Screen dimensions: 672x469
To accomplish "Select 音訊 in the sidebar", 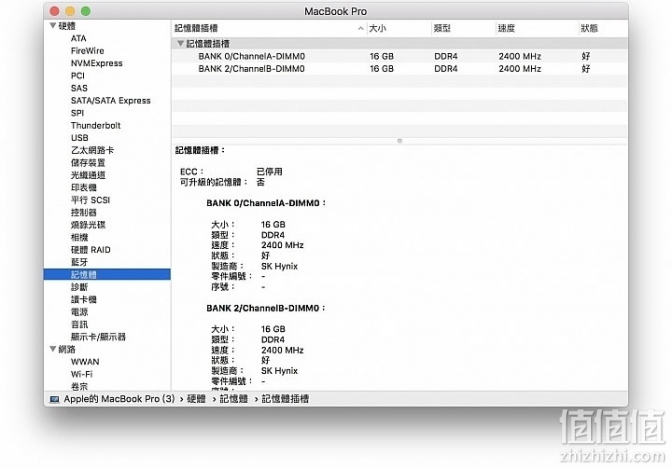I will pyautogui.click(x=79, y=324).
